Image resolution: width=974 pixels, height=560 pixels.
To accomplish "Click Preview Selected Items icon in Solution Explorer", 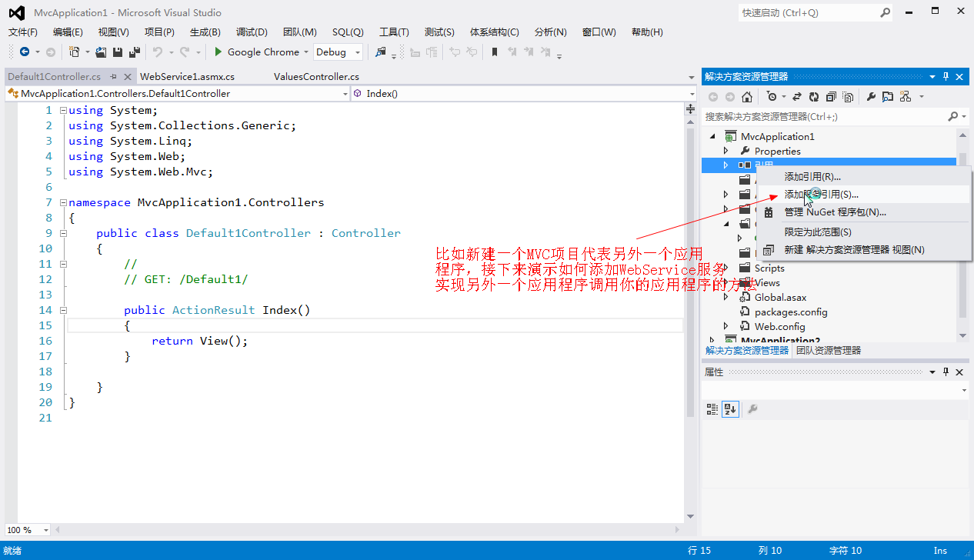I will 888,97.
